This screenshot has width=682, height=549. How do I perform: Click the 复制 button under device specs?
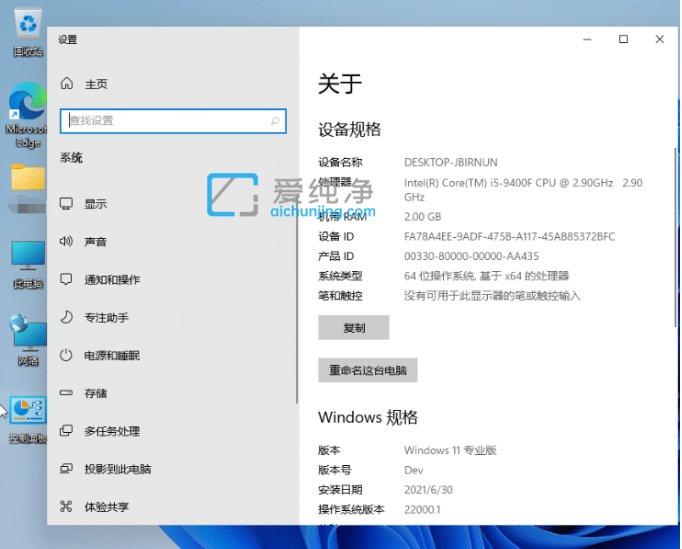[x=354, y=328]
